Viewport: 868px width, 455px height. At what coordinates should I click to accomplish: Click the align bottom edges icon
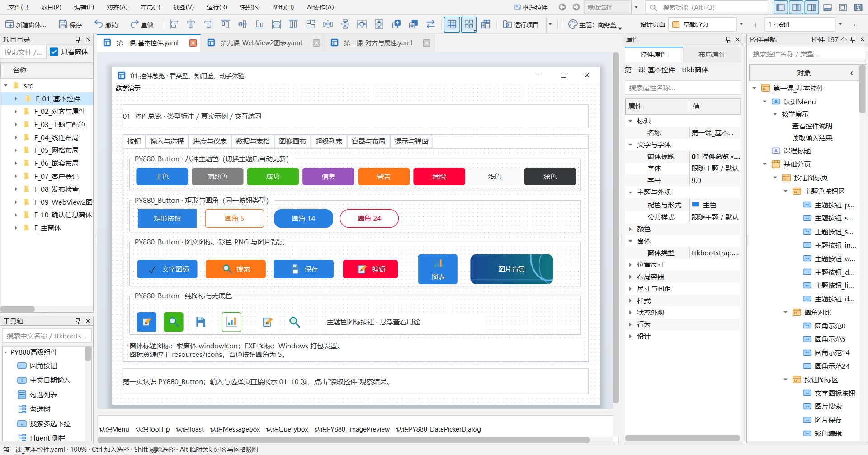coord(259,24)
